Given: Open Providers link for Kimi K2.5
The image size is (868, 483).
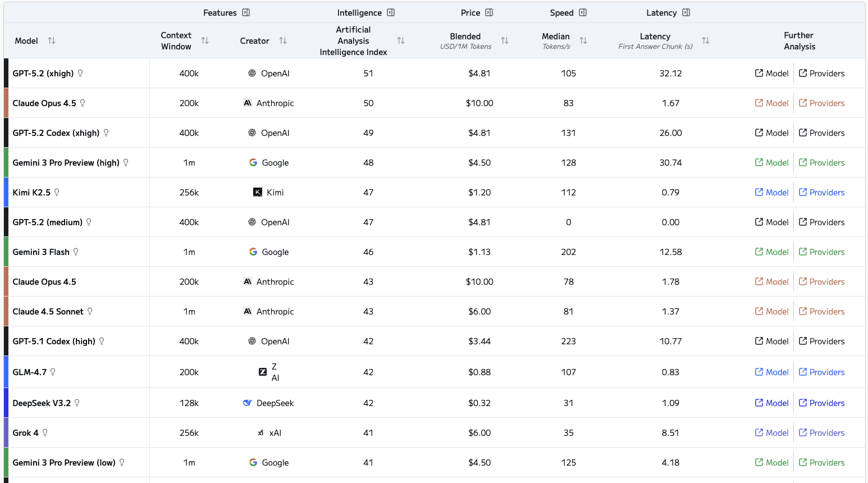Looking at the screenshot, I should pyautogui.click(x=821, y=192).
